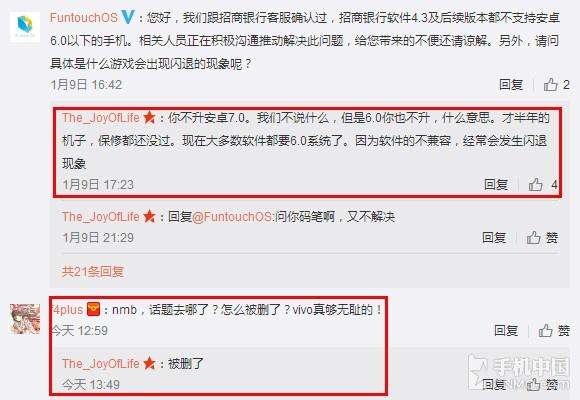Reply to the FuntouchOS 16:42 comment
Screen dimensions: 580x400
tap(511, 85)
